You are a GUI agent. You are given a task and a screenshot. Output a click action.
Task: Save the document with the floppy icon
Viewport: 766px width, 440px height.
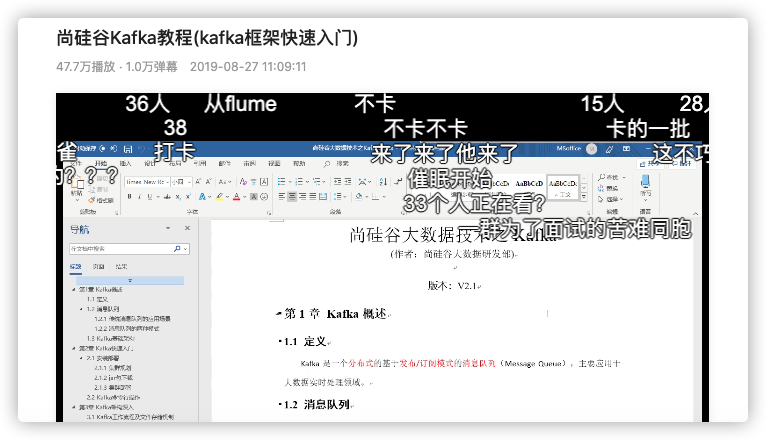128,148
